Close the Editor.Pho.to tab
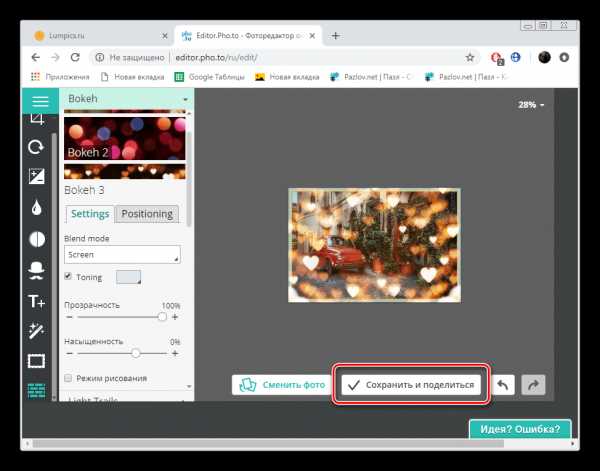Viewport: 600px width, 471px height. pos(312,36)
